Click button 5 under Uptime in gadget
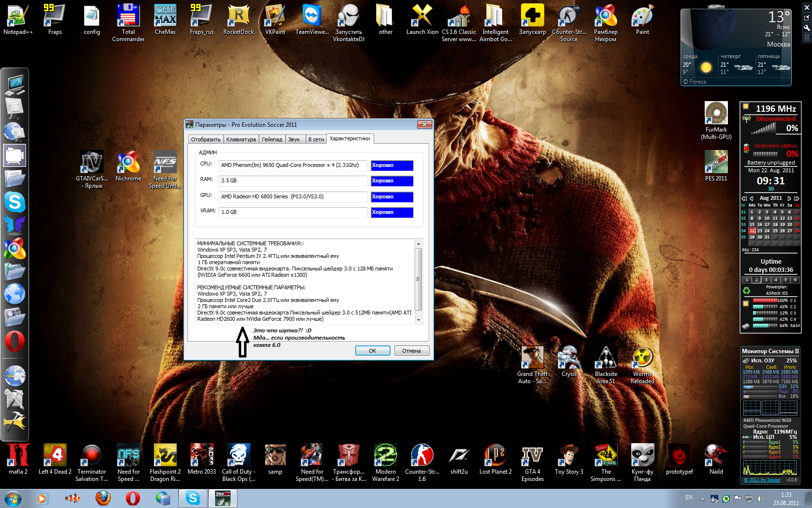Viewport: 812px width, 508px height. (785, 280)
